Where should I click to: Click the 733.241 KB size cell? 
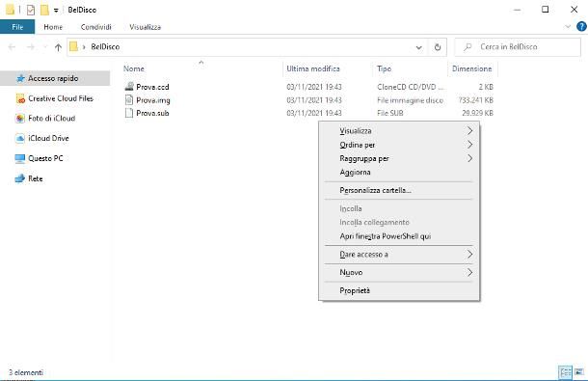coord(475,100)
